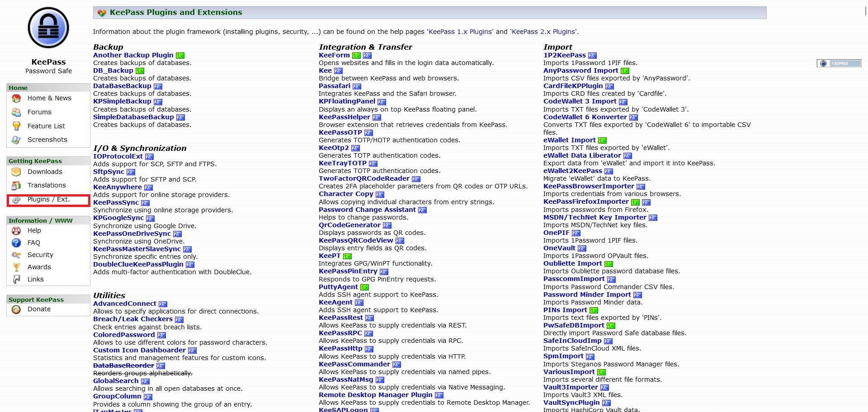The image size is (868, 412).
Task: Follow the Another Backup Plugin link
Action: 133,55
